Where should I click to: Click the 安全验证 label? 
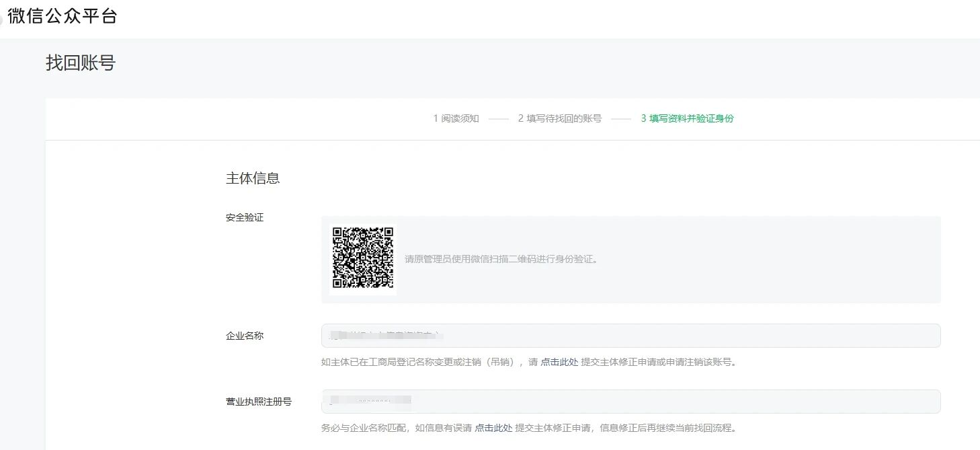(x=245, y=217)
